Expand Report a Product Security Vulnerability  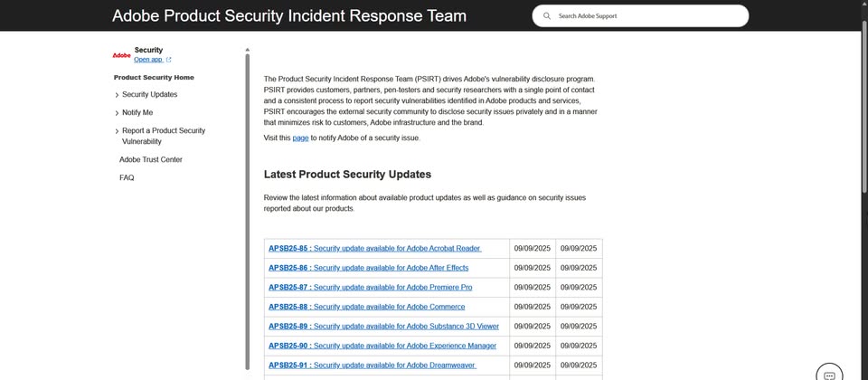click(x=117, y=131)
